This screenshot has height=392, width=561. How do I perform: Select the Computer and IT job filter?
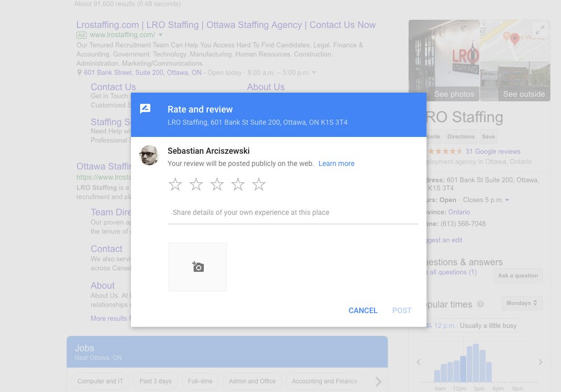pos(100,381)
